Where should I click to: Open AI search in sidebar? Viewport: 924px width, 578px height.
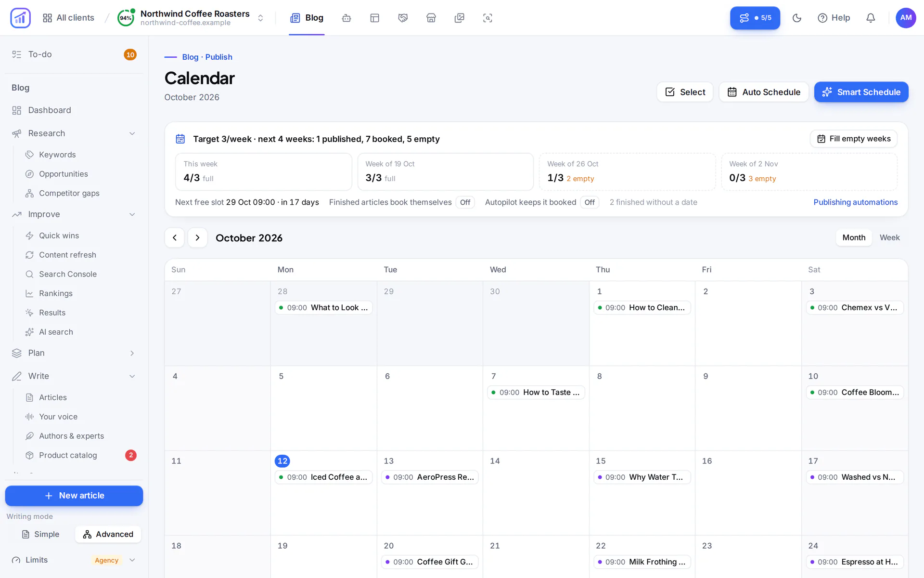click(x=56, y=332)
